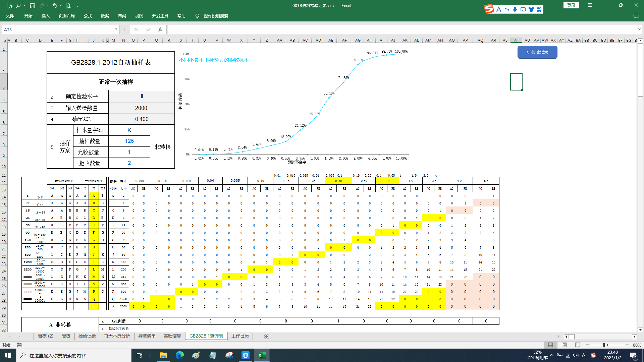Click the Save icon in quick access toolbar
The height and width of the screenshot is (362, 644).
[x=32, y=6]
